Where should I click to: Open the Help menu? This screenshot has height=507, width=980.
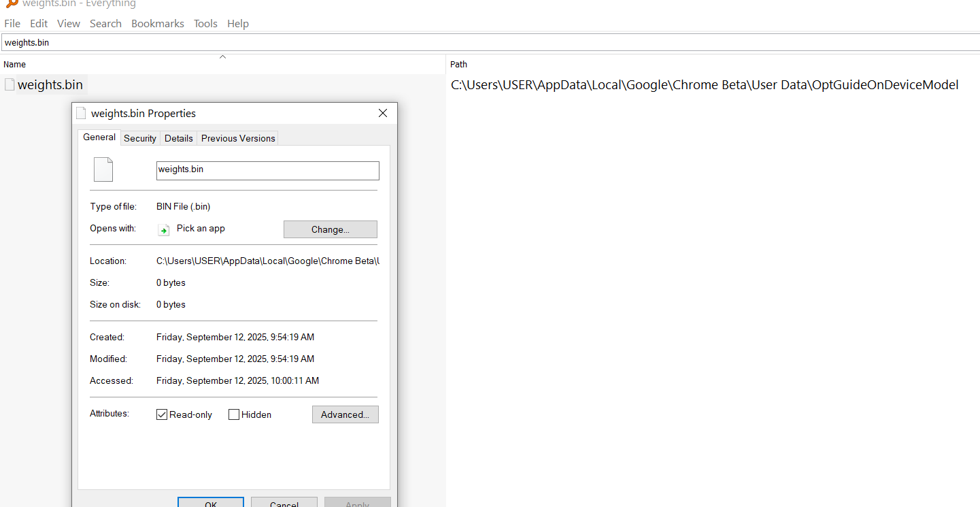(238, 23)
